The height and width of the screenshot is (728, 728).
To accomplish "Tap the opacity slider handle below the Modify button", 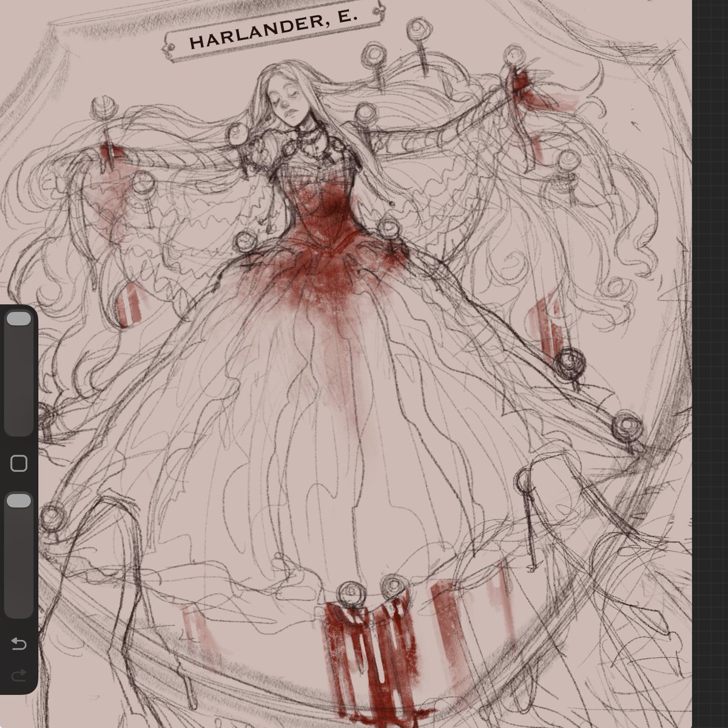I will pyautogui.click(x=18, y=500).
